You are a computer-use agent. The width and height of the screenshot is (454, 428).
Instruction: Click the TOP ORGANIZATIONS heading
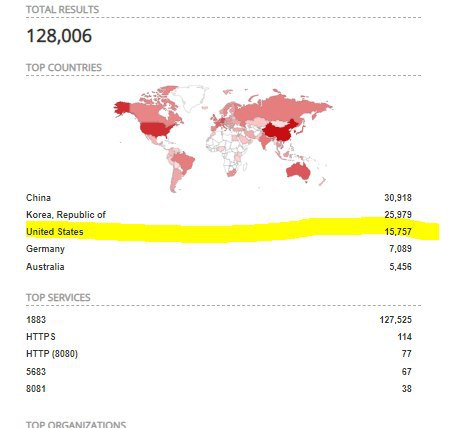[76, 424]
